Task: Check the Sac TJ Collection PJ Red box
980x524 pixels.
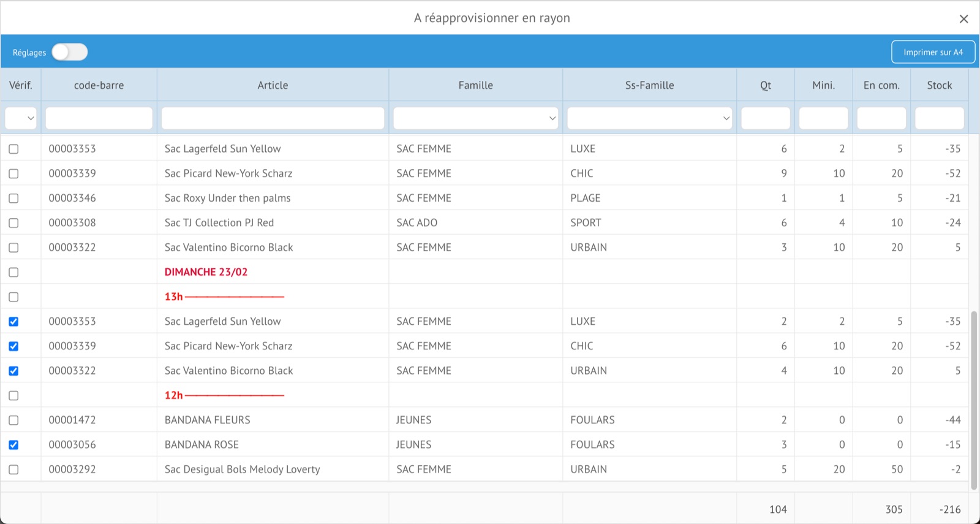Action: (x=13, y=223)
